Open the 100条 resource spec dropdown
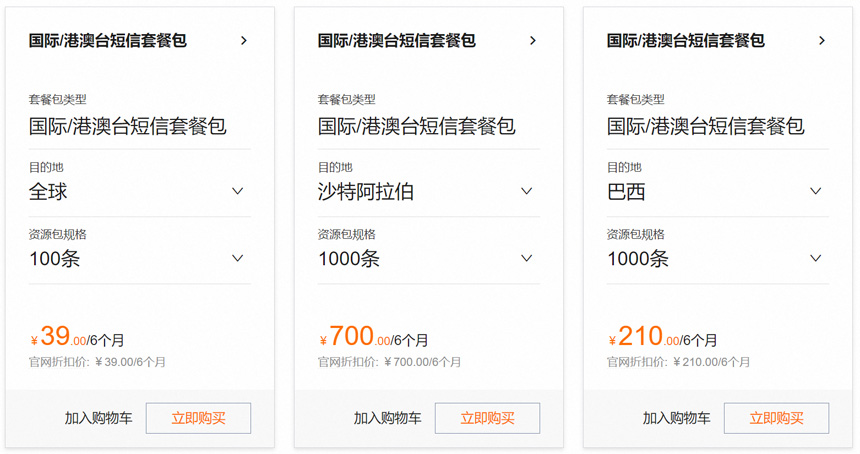 click(x=238, y=258)
